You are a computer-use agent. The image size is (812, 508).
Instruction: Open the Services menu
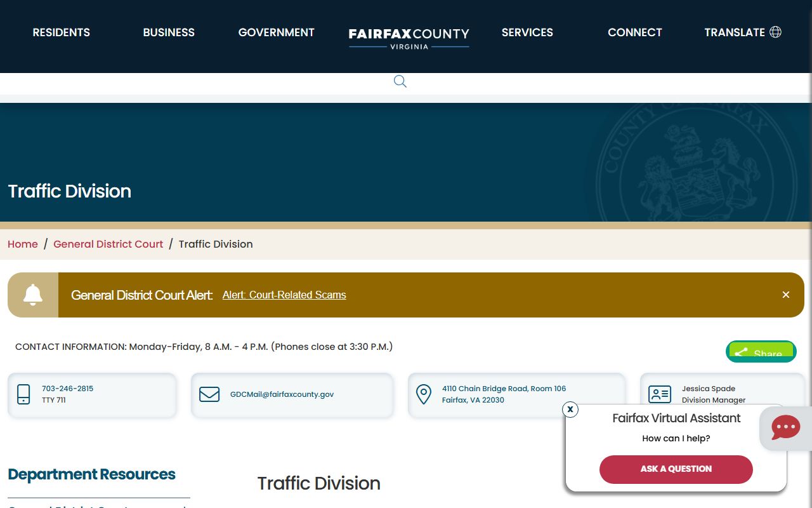(x=527, y=32)
